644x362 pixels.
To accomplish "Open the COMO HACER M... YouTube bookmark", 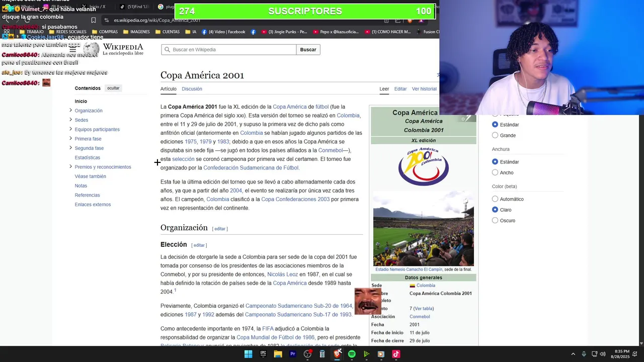I will (x=387, y=32).
